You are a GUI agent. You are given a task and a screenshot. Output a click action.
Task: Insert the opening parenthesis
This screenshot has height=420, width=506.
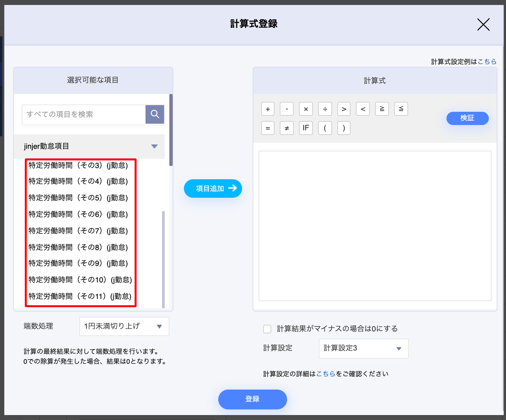coord(325,128)
